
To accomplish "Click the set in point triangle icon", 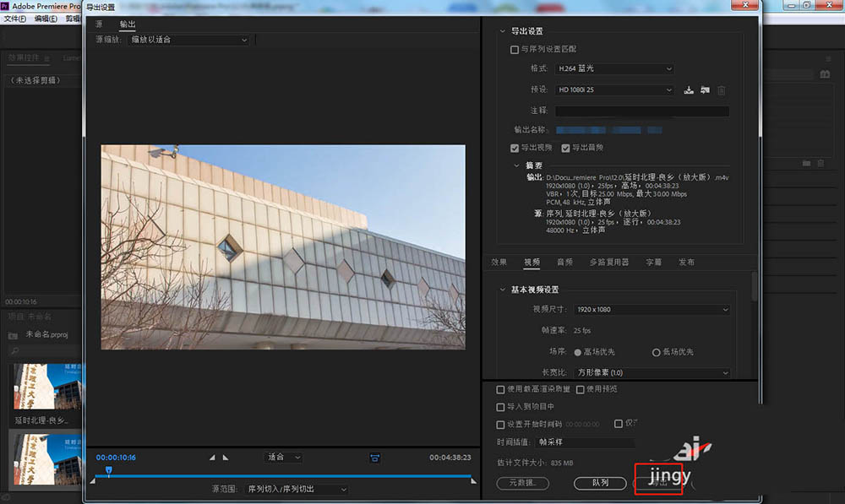I will tap(212, 458).
